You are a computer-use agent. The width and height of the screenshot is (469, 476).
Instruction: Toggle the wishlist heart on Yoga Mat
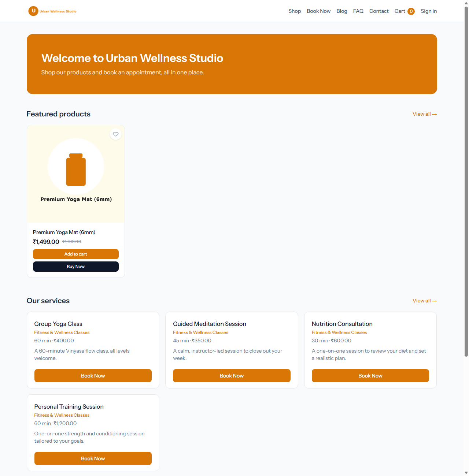[x=116, y=134]
